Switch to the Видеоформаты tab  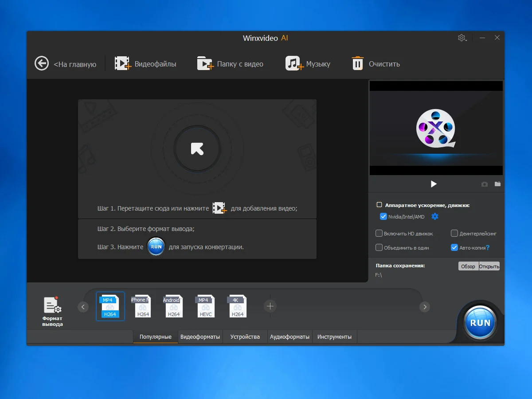[x=200, y=337]
